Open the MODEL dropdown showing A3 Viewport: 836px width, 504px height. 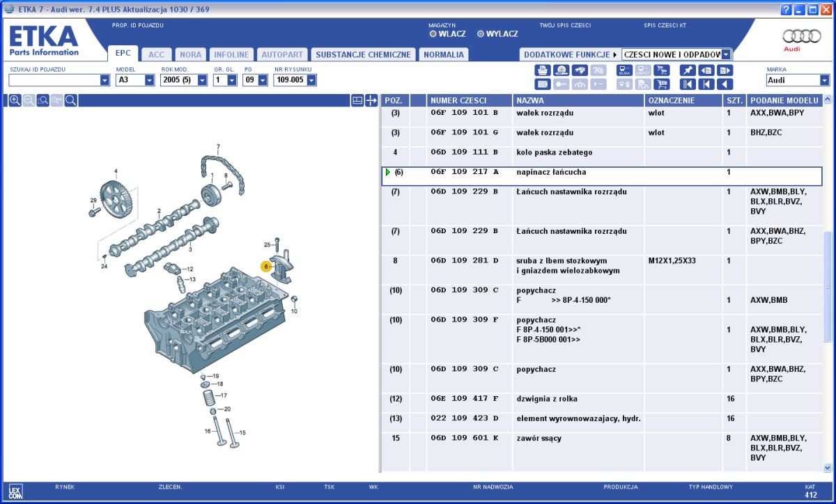click(x=150, y=80)
